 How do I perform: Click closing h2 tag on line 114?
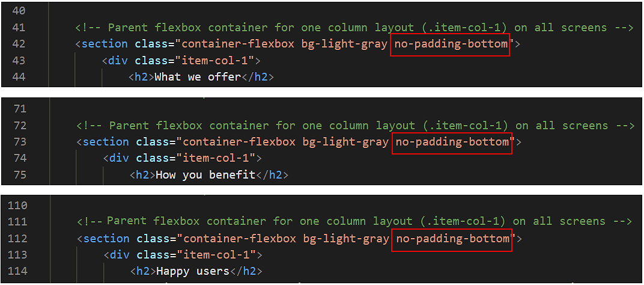(246, 271)
